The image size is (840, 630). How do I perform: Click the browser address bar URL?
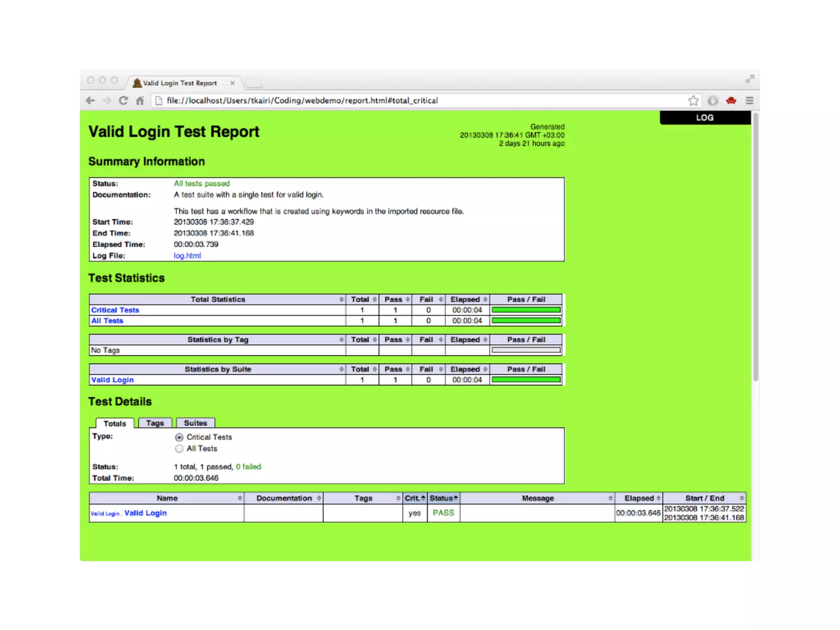click(302, 100)
